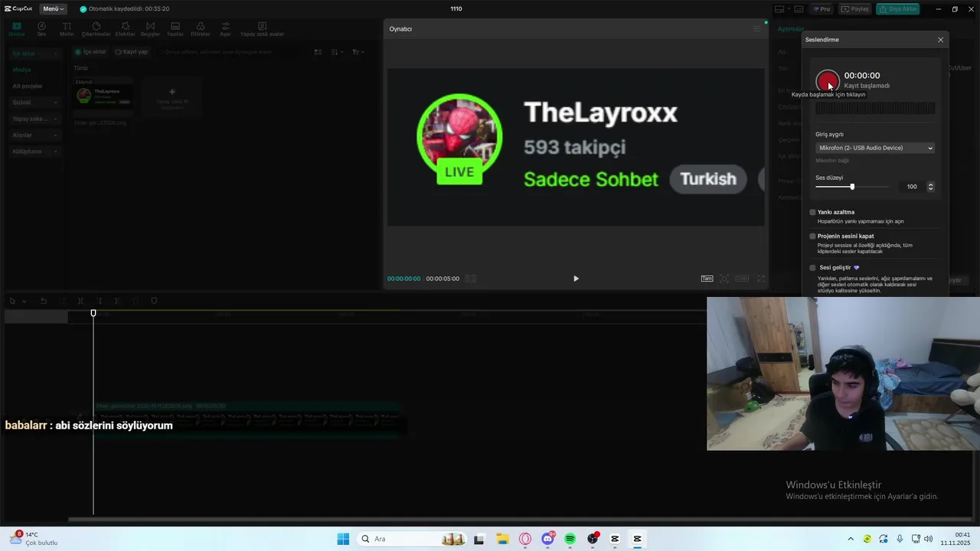Image resolution: width=980 pixels, height=551 pixels.
Task: Enable the Yankı azaltma checkbox
Action: [x=812, y=212]
